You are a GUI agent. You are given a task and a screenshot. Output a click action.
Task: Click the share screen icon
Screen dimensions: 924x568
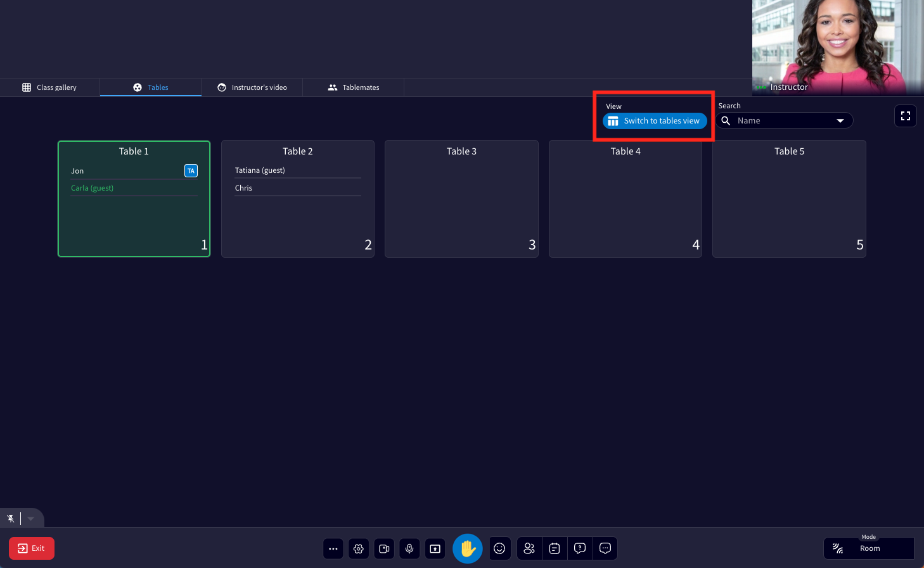435,548
